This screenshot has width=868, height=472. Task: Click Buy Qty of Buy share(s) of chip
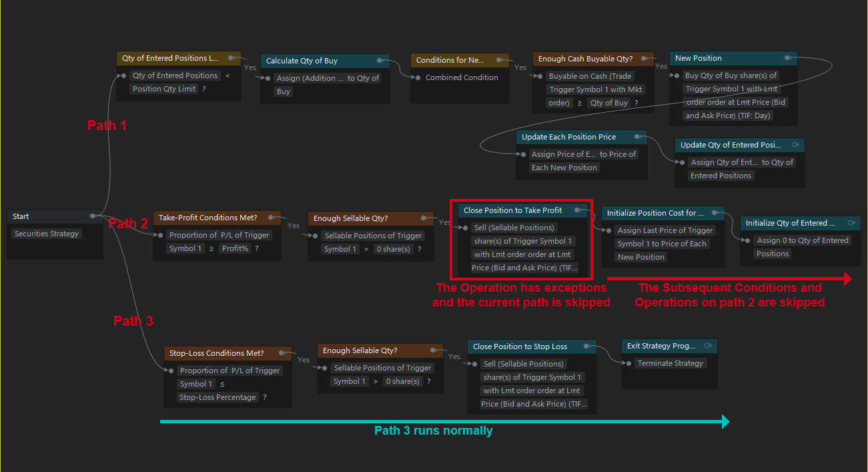pyautogui.click(x=731, y=75)
